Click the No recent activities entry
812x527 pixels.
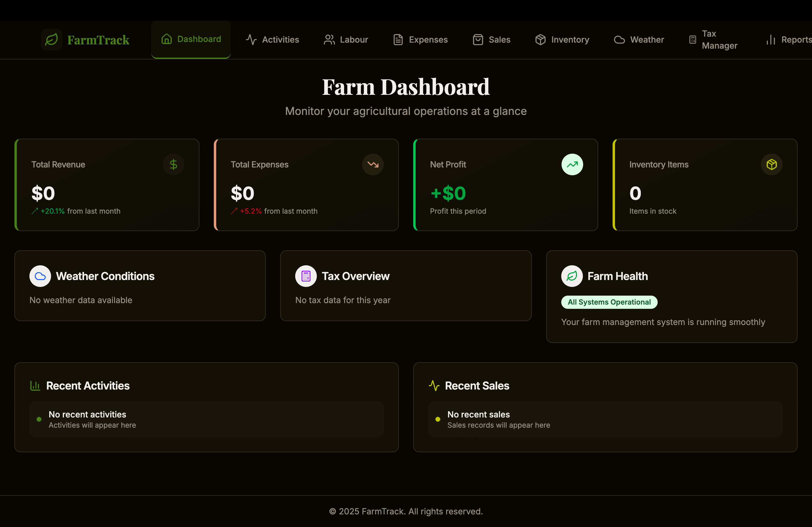tap(87, 414)
